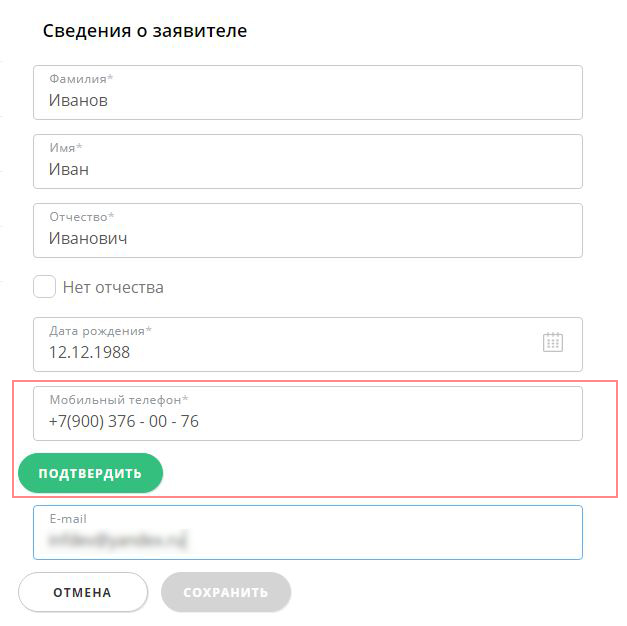Click the phone number +7(900) 376 text
The width and height of the screenshot is (627, 626).
click(92, 422)
